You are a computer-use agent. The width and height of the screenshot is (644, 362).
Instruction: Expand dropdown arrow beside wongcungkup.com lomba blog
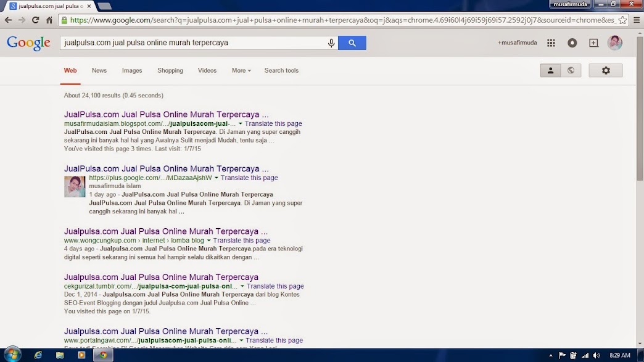pos(208,241)
